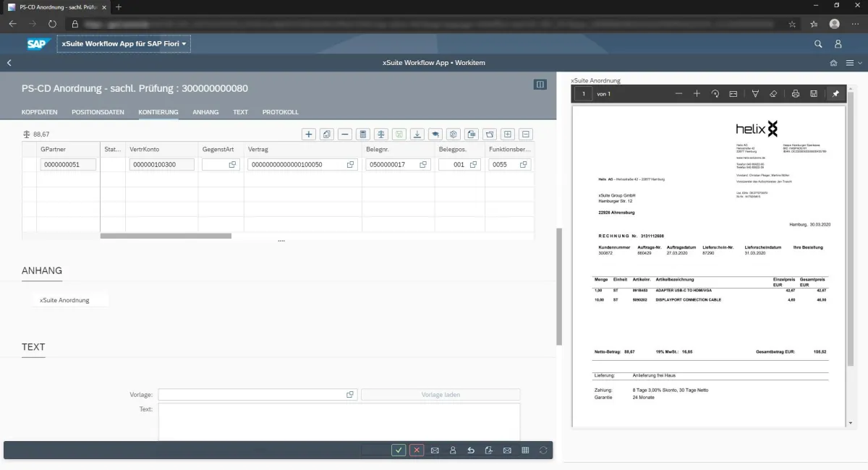Toggle the pin in document viewer
This screenshot has width=868, height=470.
point(835,94)
